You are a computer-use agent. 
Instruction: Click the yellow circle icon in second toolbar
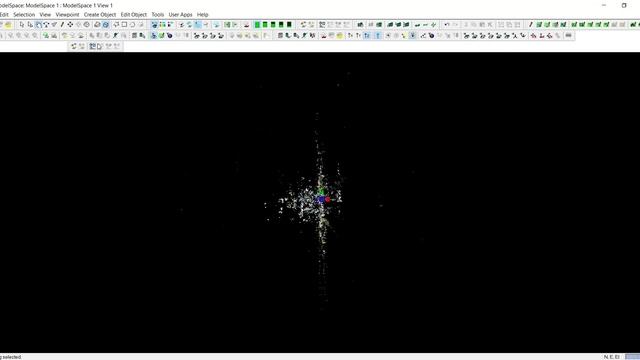pos(340,36)
